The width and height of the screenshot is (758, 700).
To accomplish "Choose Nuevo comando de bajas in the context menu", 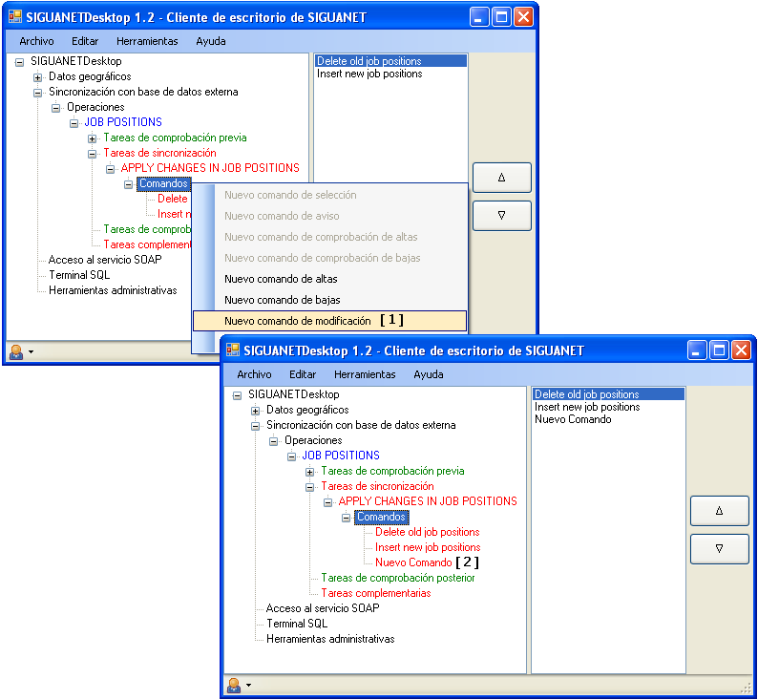I will [329, 300].
